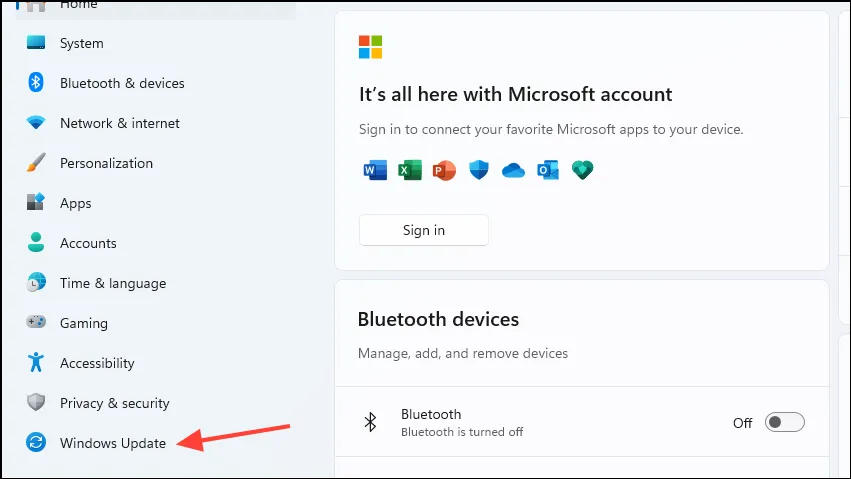This screenshot has height=479, width=851.
Task: Click the Apps sidebar icon
Action: [x=36, y=202]
